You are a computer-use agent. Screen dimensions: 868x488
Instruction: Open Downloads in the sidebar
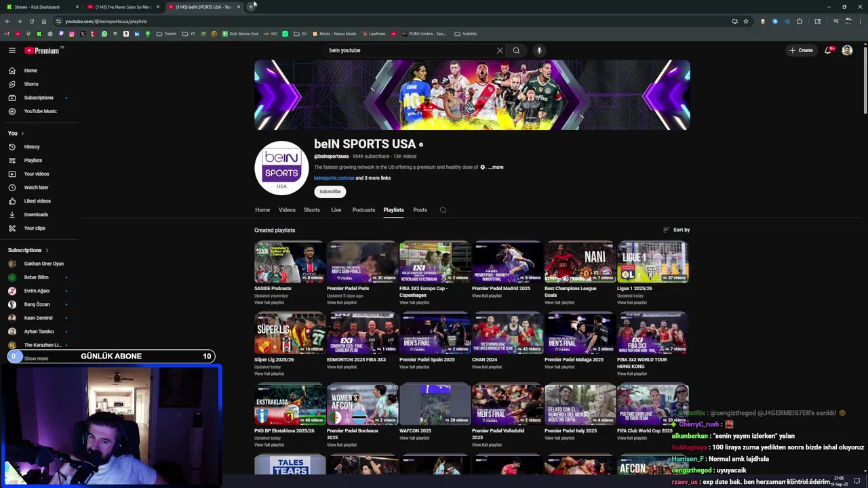(36, 215)
